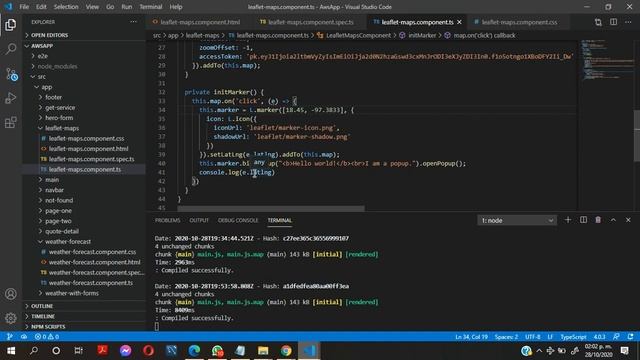Change indentation via Spaces: 2
The image size is (640, 360).
[506, 337]
